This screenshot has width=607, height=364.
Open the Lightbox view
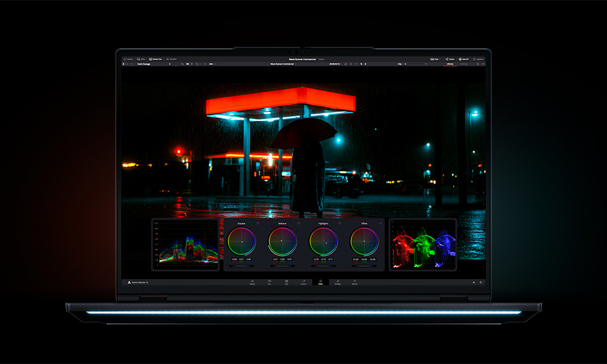[478, 59]
